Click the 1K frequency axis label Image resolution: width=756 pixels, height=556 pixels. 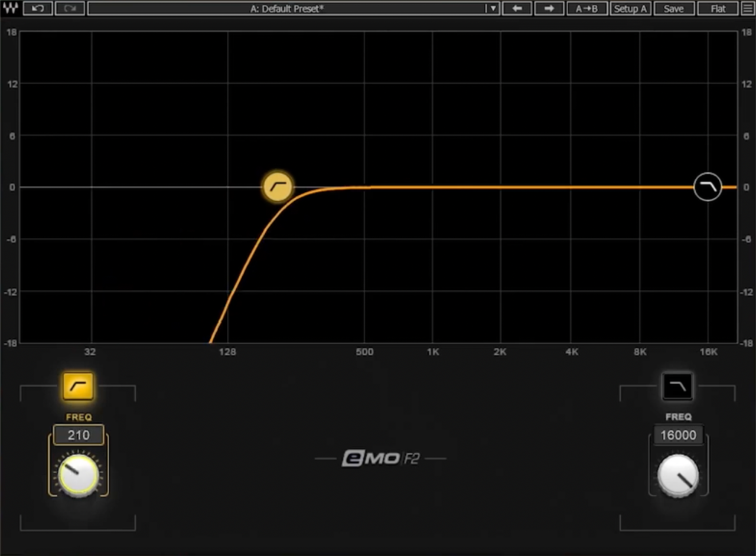pos(433,352)
